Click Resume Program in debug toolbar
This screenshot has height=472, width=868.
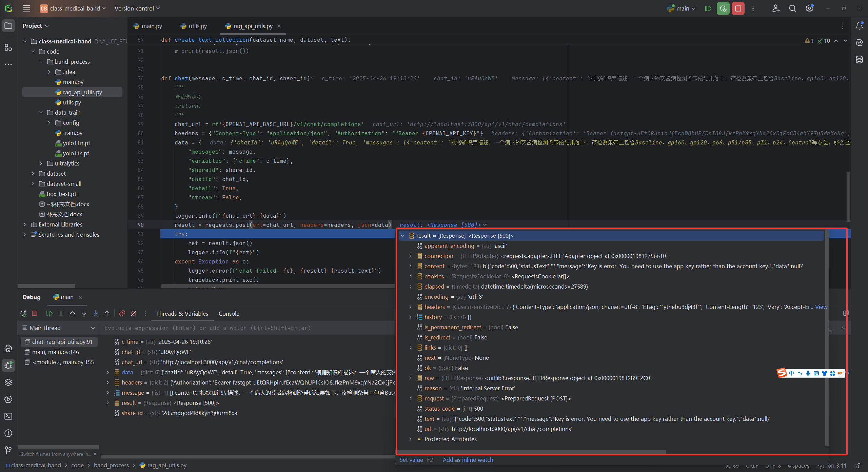[50, 314]
